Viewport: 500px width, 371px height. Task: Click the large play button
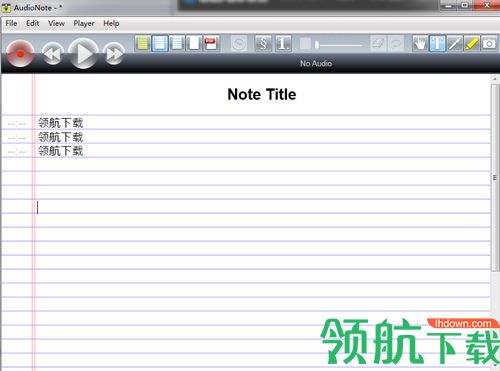coord(83,53)
